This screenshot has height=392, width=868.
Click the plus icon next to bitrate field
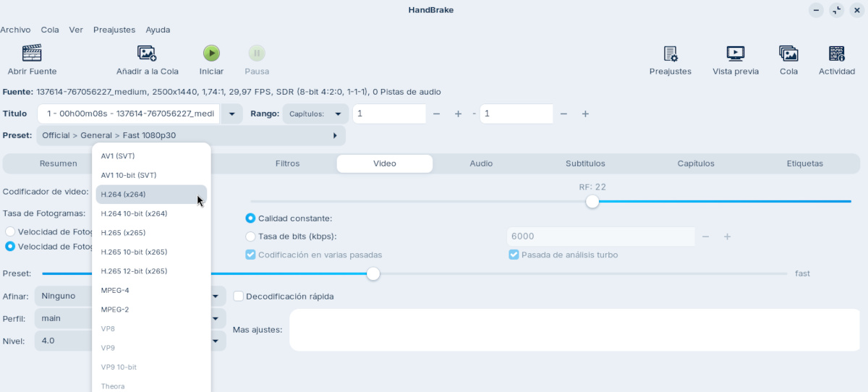pyautogui.click(x=728, y=237)
